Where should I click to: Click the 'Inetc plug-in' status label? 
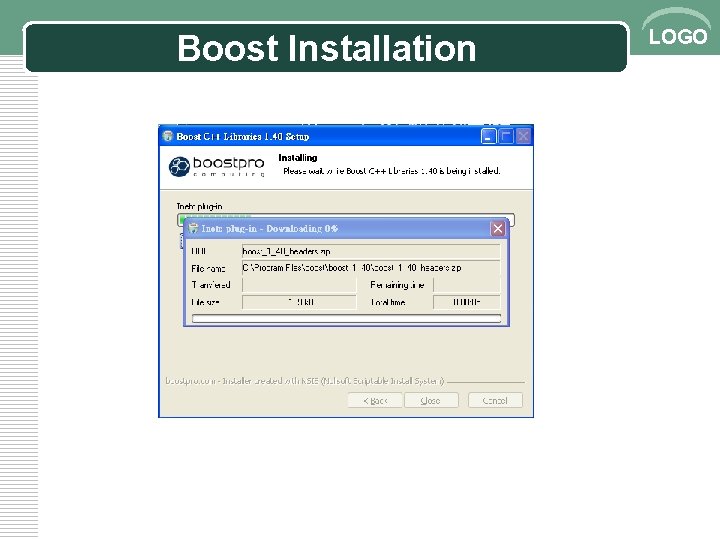tap(199, 207)
